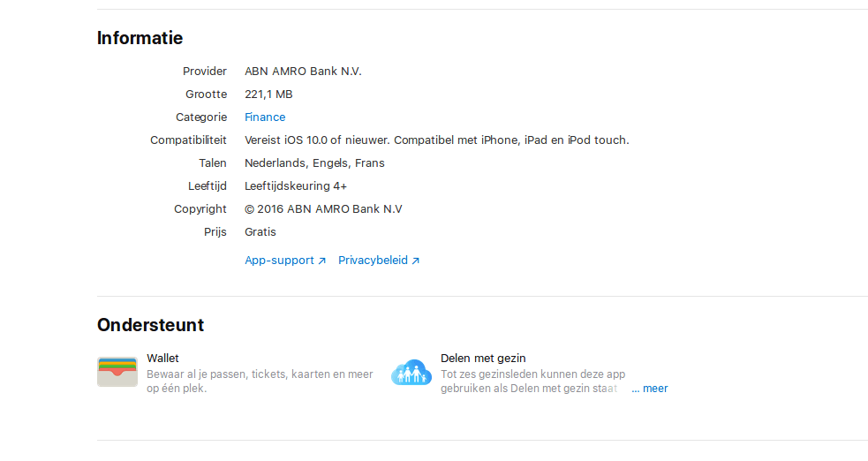Open the App-support link
Image resolution: width=868 pixels, height=461 pixels.
pyautogui.click(x=285, y=261)
